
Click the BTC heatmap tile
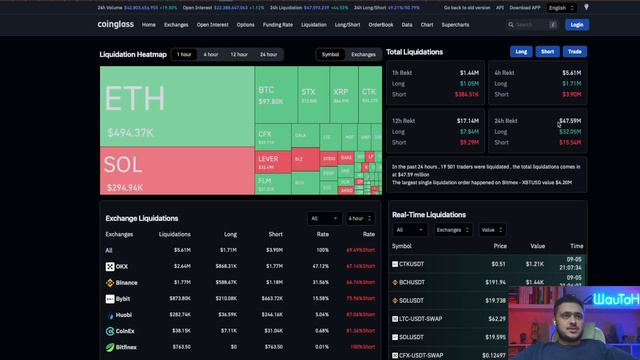[x=276, y=95]
